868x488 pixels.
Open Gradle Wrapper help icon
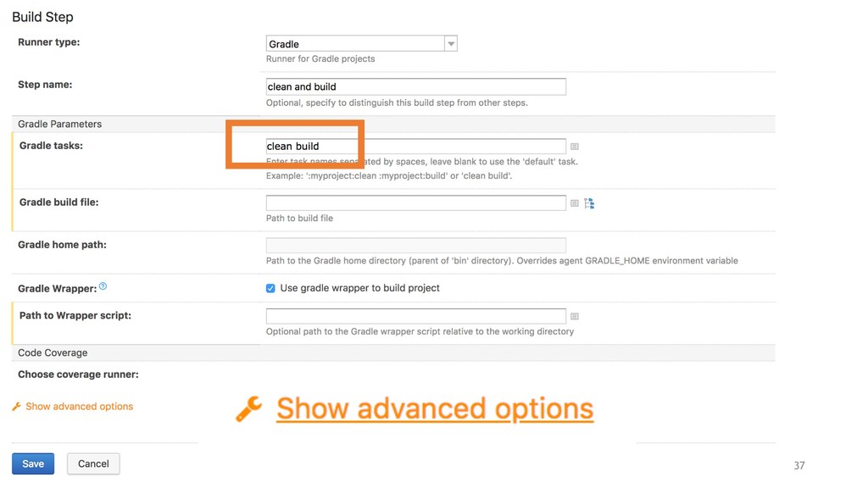[x=103, y=286]
